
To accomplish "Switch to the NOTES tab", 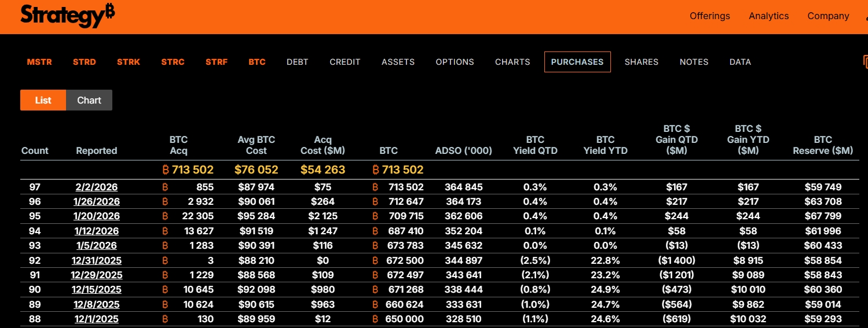I will click(x=694, y=62).
